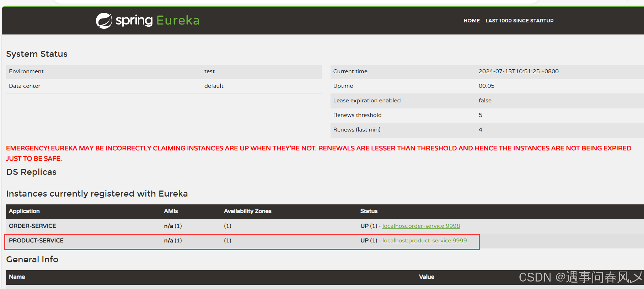Open the HOME navigation link
Image resolution: width=644 pixels, height=289 pixels.
point(472,21)
